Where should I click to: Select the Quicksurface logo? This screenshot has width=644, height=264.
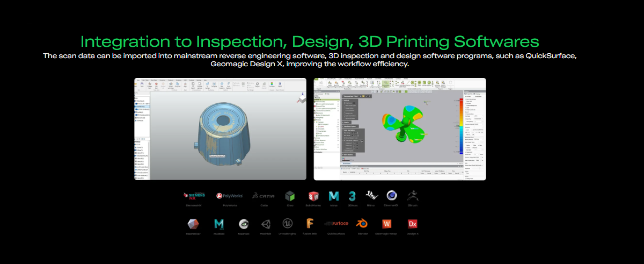click(x=336, y=223)
